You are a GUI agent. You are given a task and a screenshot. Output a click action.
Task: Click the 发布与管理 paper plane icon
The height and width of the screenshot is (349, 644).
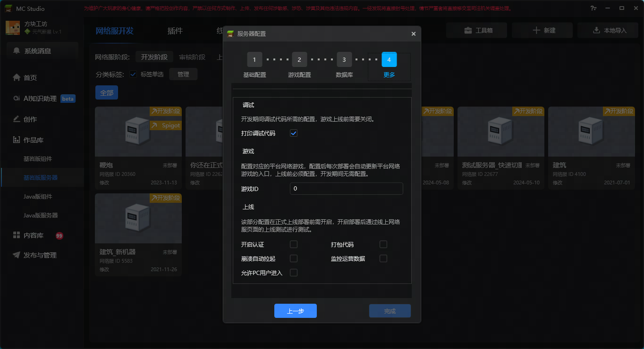pos(17,255)
